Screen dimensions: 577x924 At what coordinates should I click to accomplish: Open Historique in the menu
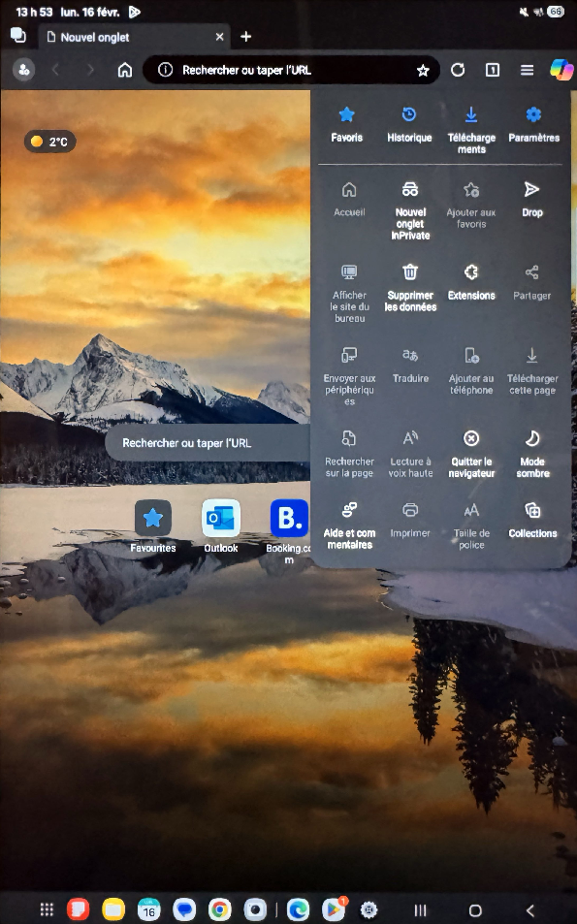(409, 124)
